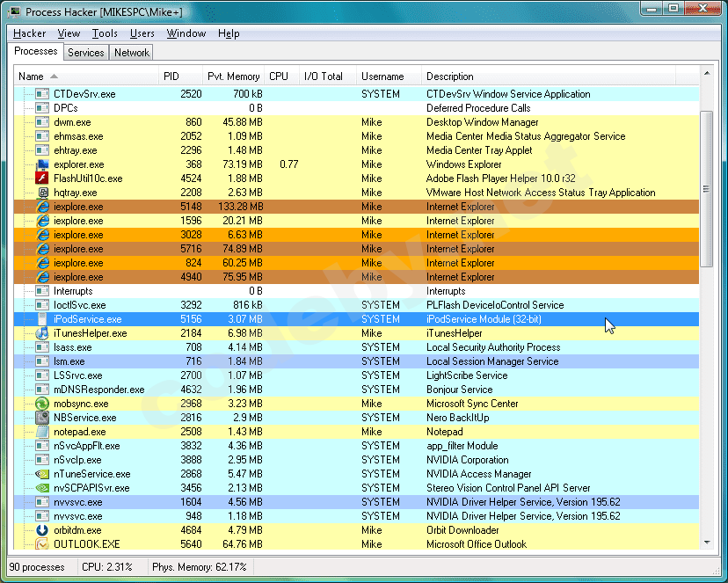Screen dimensions: 728x583
Task: Click the NBService.exe Nero icon
Action: [42, 418]
